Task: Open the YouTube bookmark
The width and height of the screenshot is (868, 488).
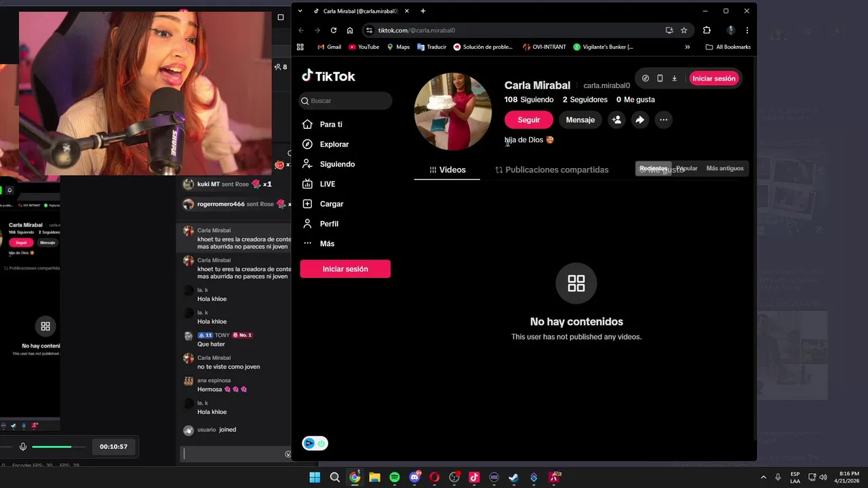Action: coord(363,47)
